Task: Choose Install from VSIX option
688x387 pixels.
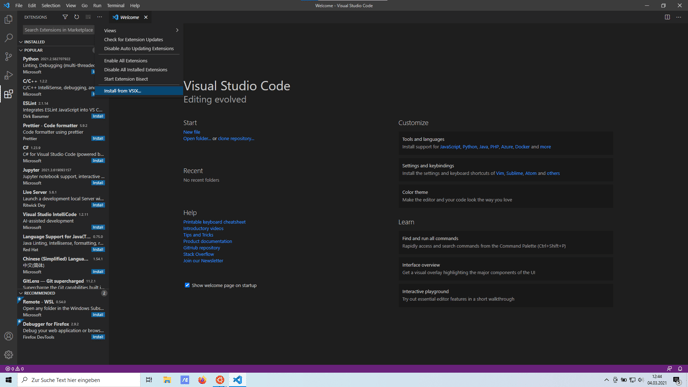Action: point(140,91)
